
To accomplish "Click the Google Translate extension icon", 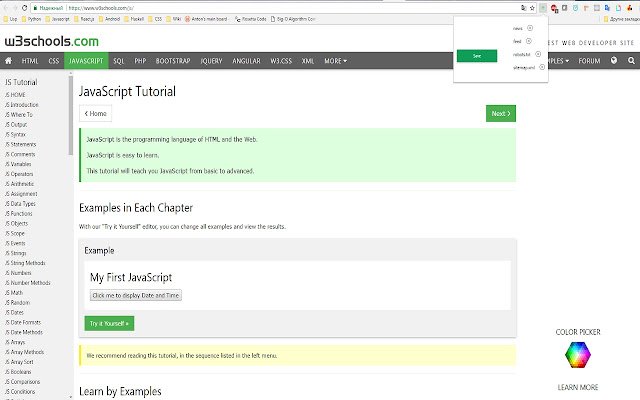I will coord(607,8).
